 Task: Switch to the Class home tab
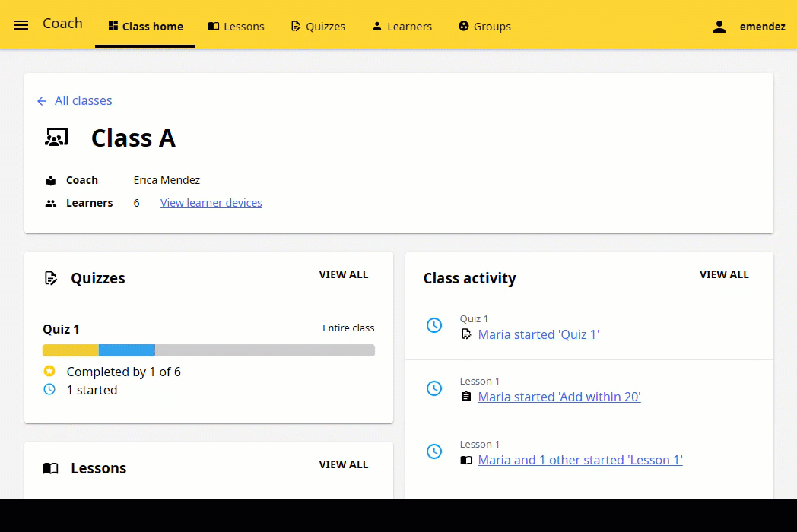click(x=145, y=26)
